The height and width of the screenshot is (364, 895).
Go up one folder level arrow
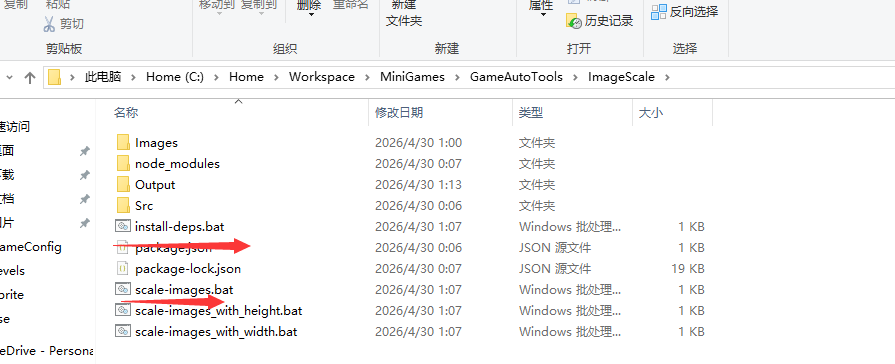[x=30, y=77]
